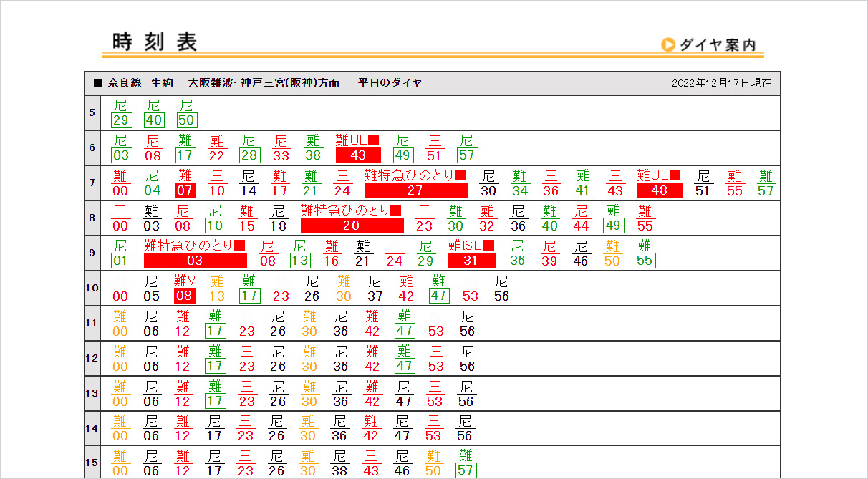Viewport: 868px width, 479px height.
Task: Click the 9:03 ひのとり departure time
Action: pyautogui.click(x=195, y=261)
